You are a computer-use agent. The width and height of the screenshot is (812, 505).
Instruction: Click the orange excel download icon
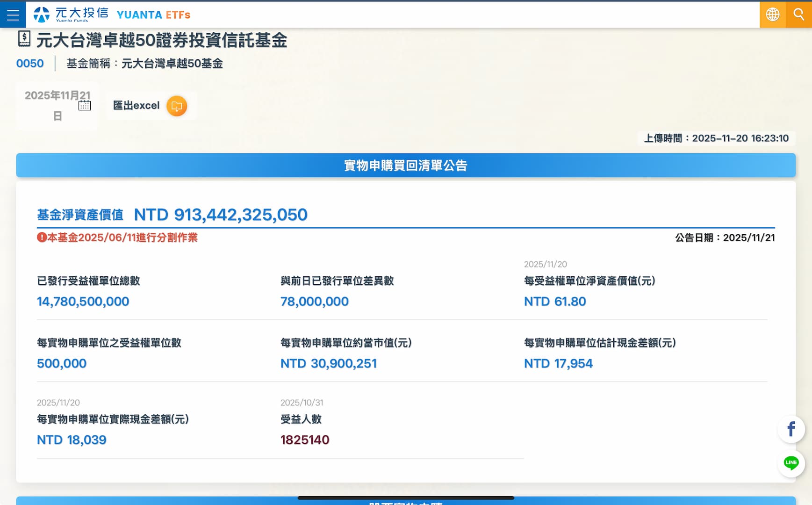click(x=177, y=106)
